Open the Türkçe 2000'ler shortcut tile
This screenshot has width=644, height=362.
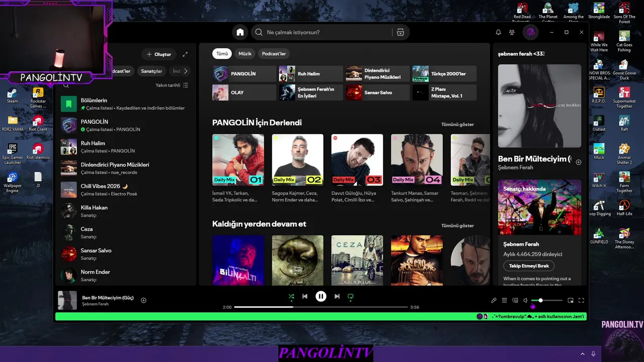coord(444,74)
